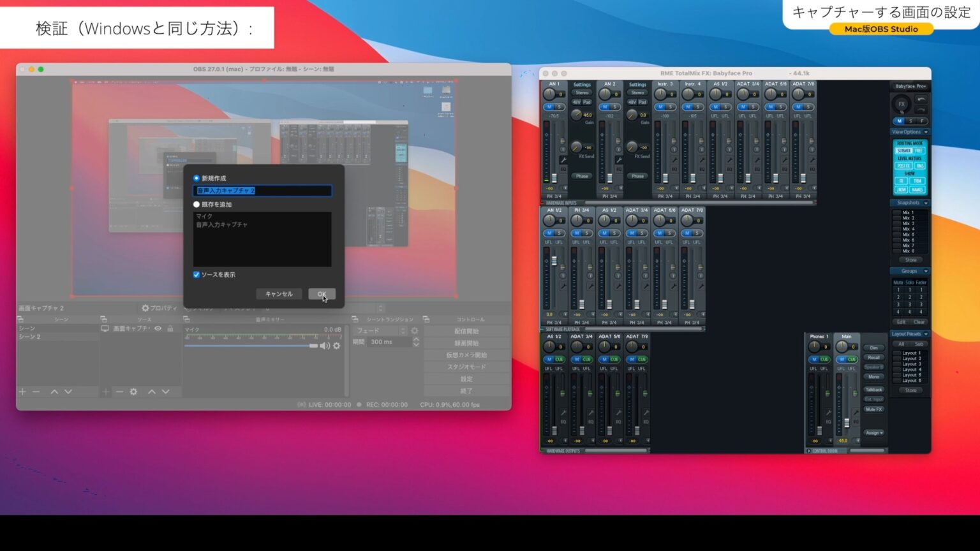Open the AN 2 channel wrench settings
This screenshot has height=551, width=980.
click(619, 160)
